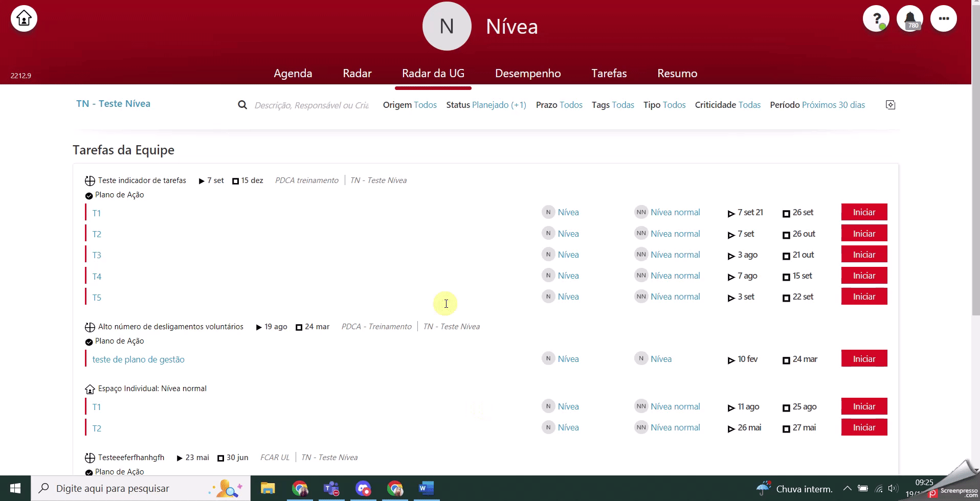Switch to the Agenda tab
Image resolution: width=980 pixels, height=501 pixels.
pos(293,74)
